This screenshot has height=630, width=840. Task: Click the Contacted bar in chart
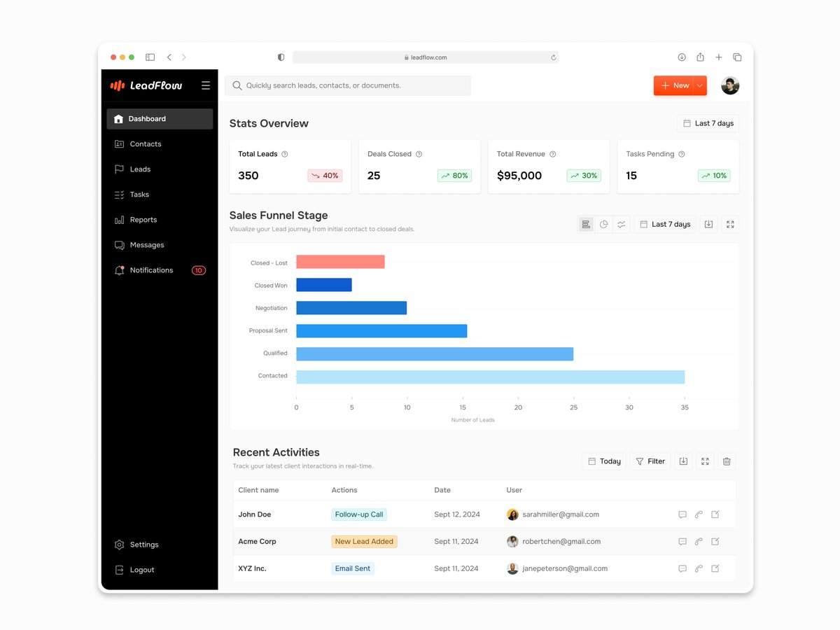tap(490, 377)
